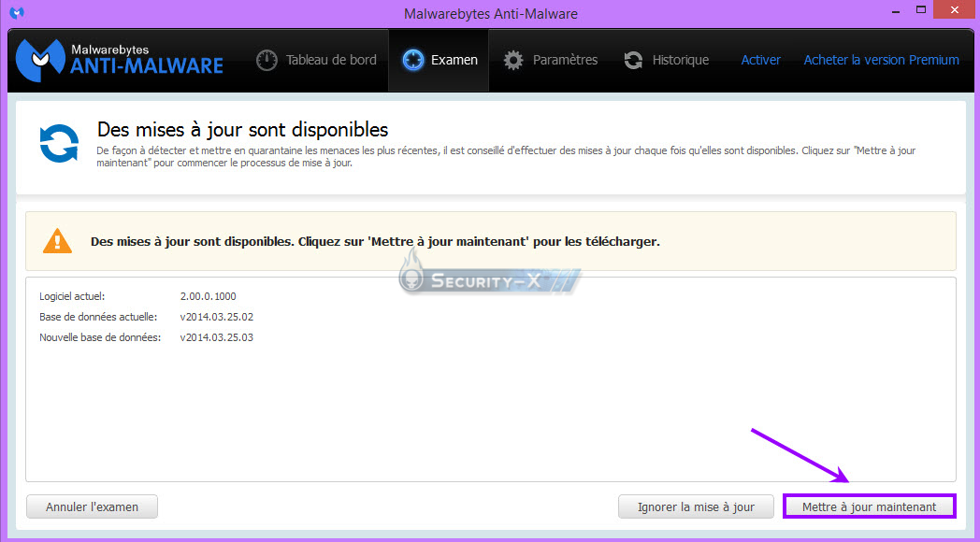Click the Malwarebytes logo in the title bar

(17, 12)
